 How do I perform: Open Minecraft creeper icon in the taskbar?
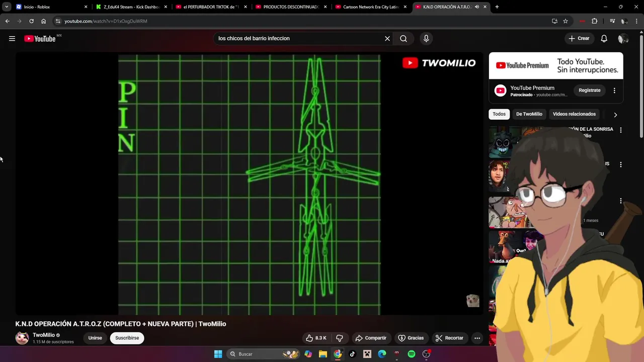367,354
